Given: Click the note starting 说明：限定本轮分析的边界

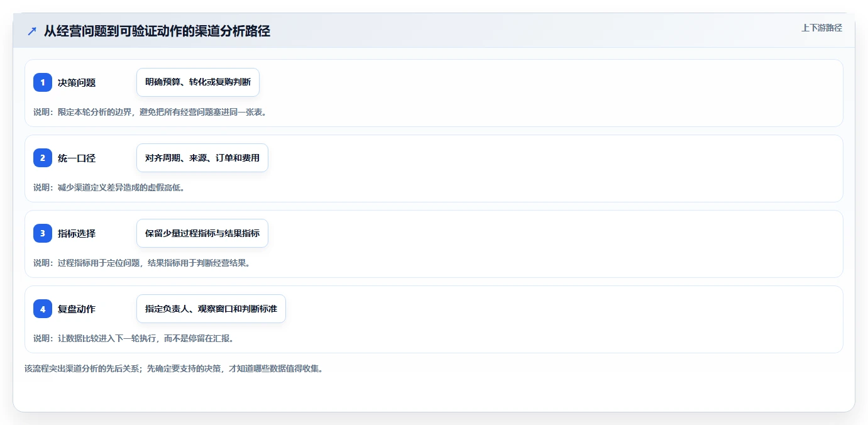Looking at the screenshot, I should pos(150,112).
